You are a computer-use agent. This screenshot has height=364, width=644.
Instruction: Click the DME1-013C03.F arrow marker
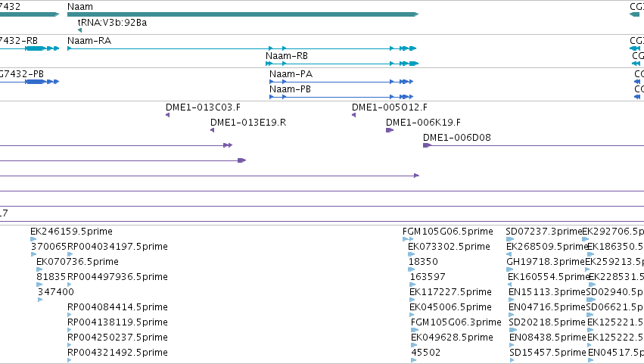pyautogui.click(x=167, y=115)
